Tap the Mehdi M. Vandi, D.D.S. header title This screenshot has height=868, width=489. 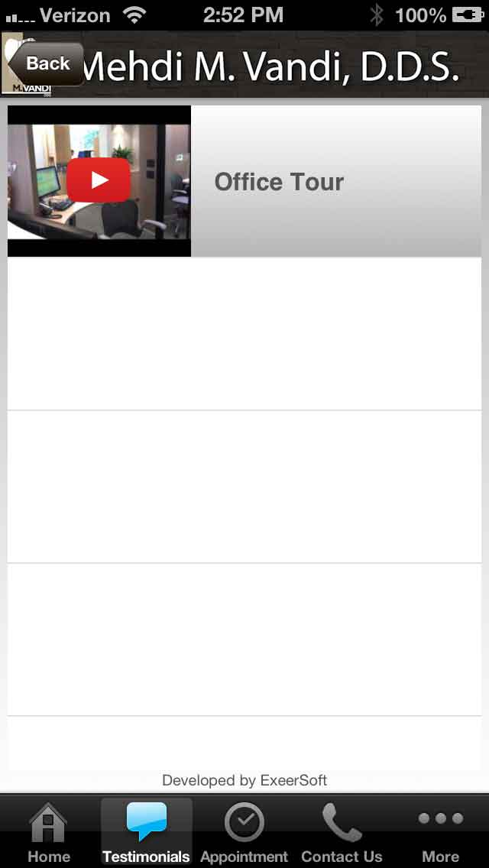click(271, 65)
